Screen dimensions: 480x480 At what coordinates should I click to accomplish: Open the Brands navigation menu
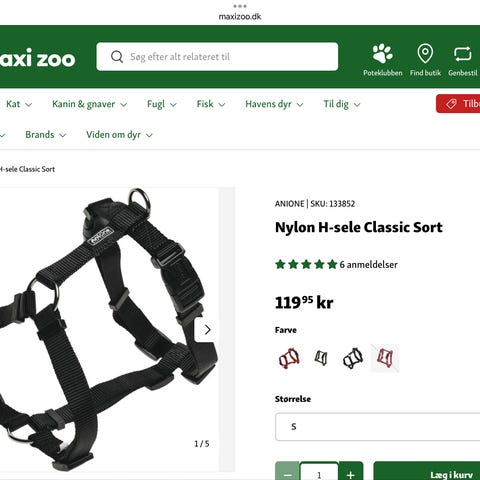[x=46, y=135]
